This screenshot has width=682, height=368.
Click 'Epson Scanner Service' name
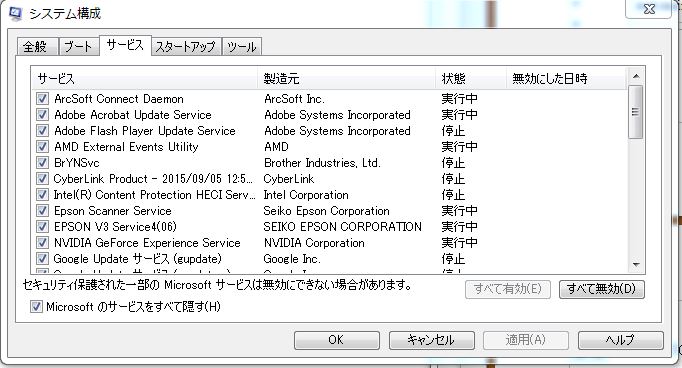tap(113, 211)
